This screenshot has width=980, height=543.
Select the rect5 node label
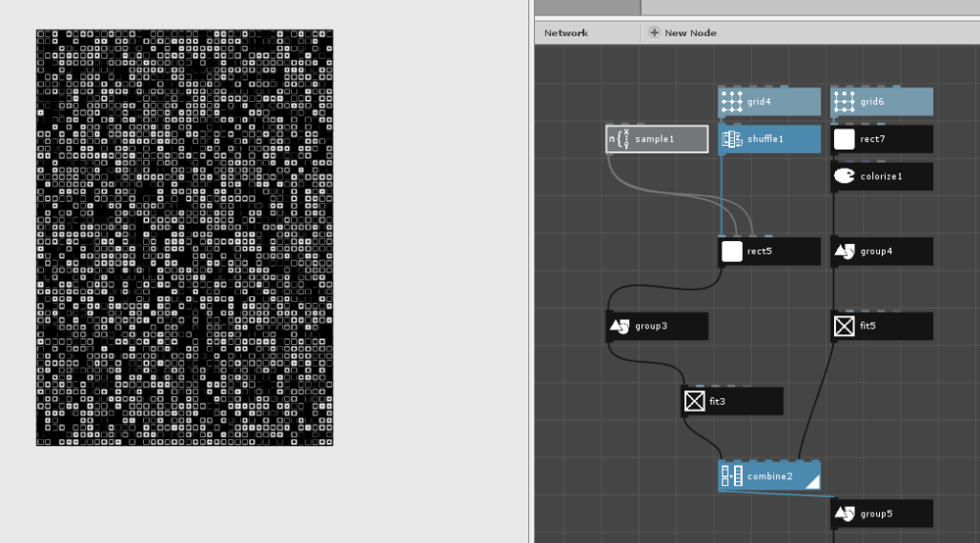point(759,251)
